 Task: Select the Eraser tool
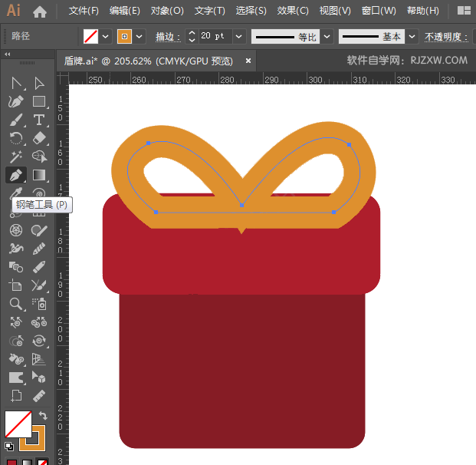39,138
